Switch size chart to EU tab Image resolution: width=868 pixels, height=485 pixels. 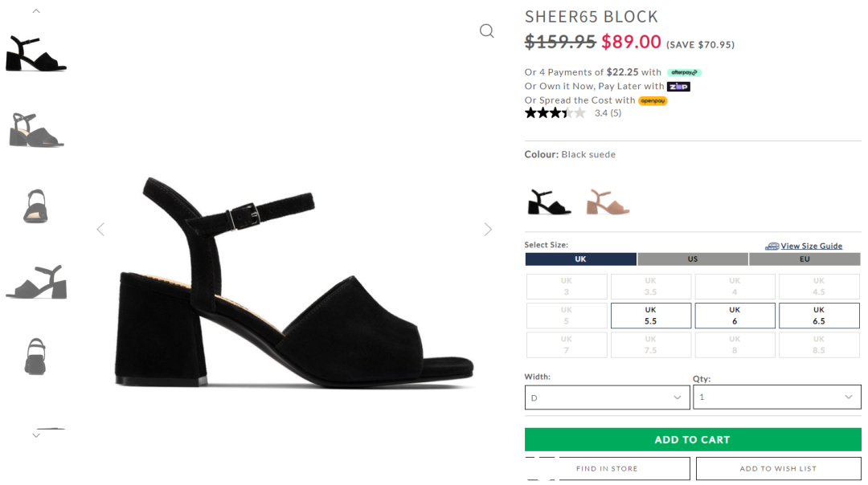[x=805, y=259]
